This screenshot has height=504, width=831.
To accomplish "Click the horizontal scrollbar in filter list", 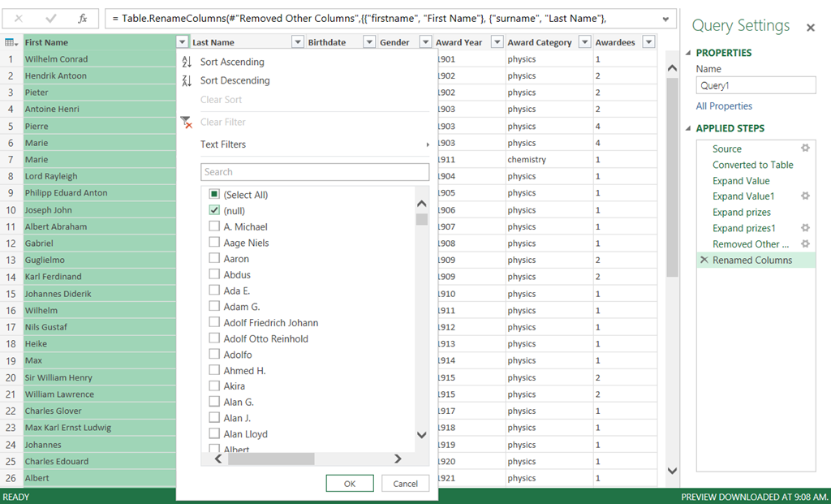I will pos(270,459).
